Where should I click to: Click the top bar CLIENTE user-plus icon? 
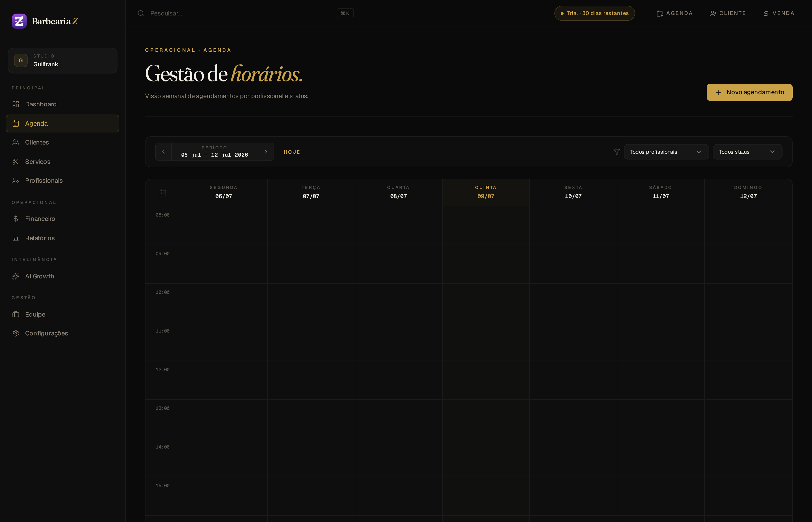coord(713,14)
